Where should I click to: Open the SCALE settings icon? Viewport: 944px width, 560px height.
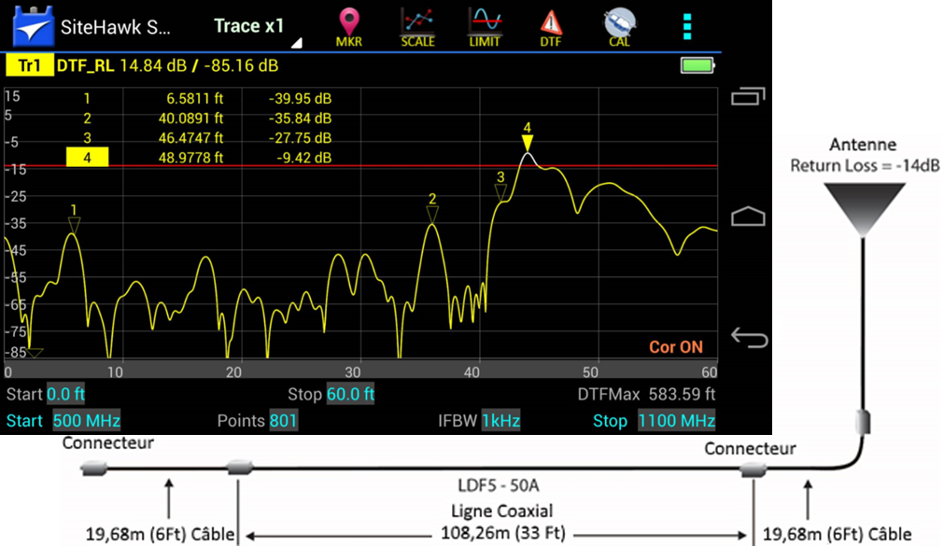click(x=417, y=26)
